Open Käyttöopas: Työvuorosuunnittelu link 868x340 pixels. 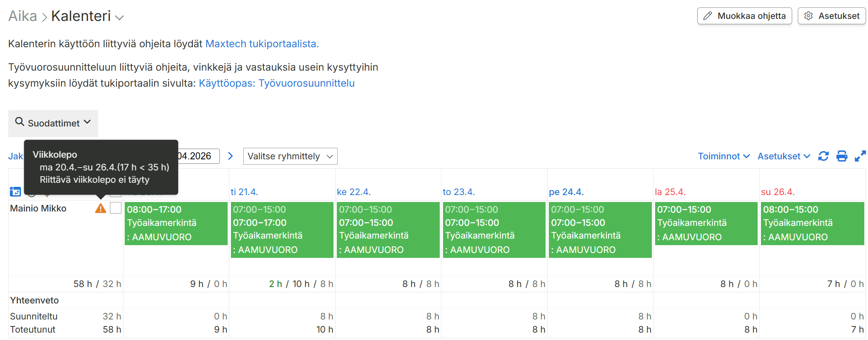(x=276, y=83)
